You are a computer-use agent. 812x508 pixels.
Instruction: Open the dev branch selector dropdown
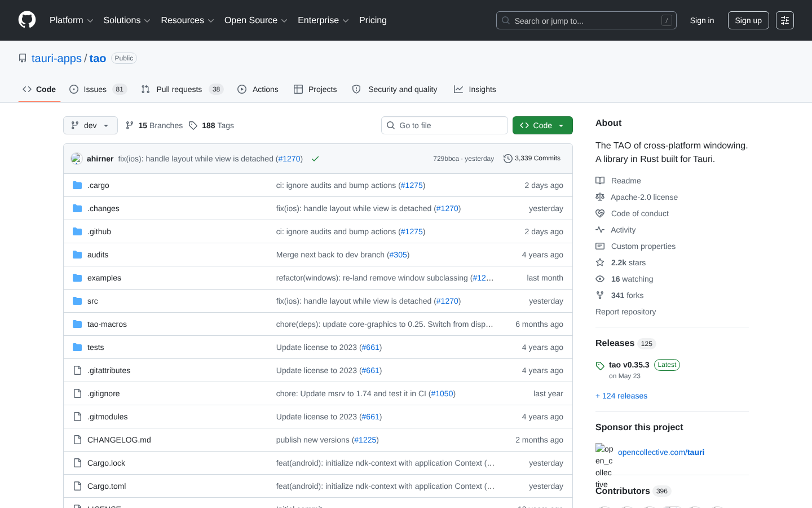(x=90, y=125)
